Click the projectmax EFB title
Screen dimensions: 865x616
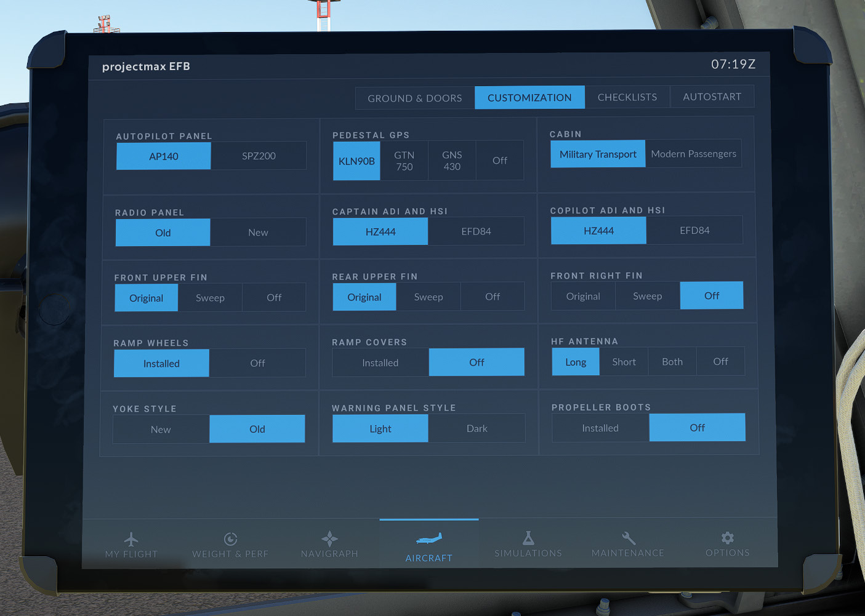coord(146,66)
